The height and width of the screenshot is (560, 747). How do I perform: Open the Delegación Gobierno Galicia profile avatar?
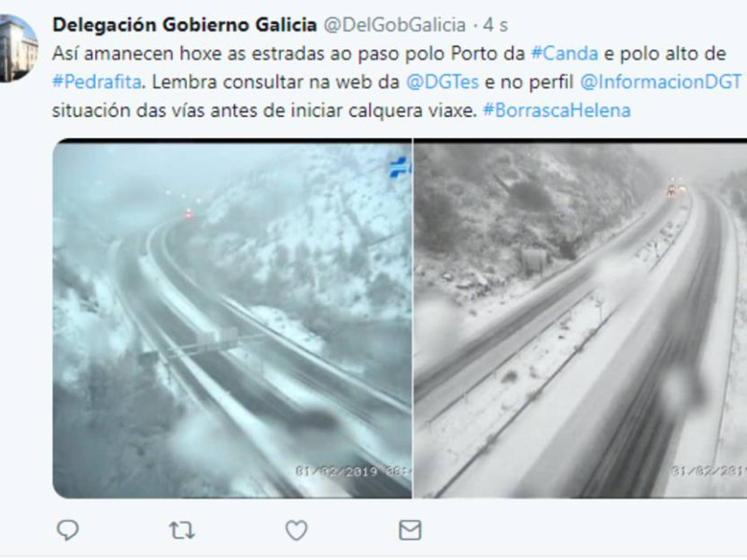(17, 49)
